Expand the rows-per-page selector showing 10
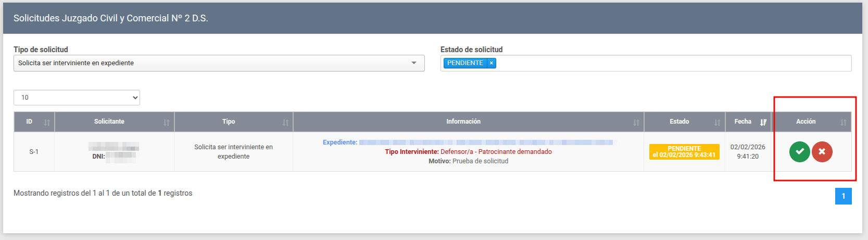Image resolution: width=868 pixels, height=240 pixels. (x=77, y=98)
